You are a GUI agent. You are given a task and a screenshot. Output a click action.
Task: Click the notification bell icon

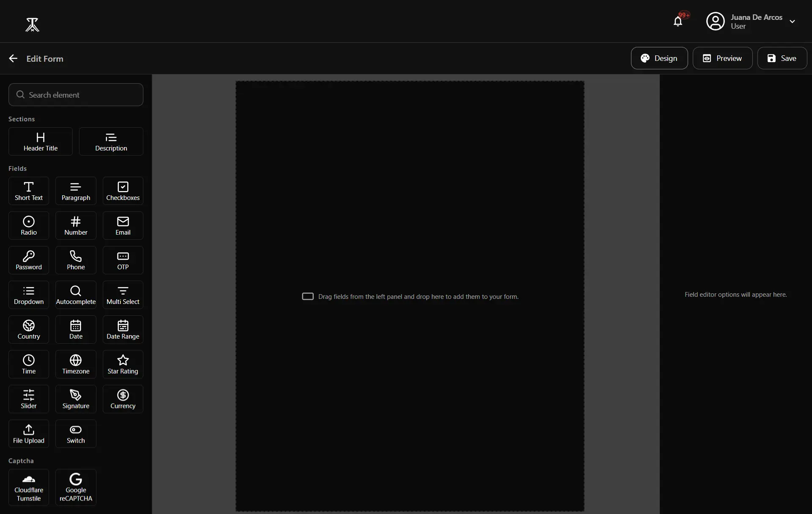678,22
